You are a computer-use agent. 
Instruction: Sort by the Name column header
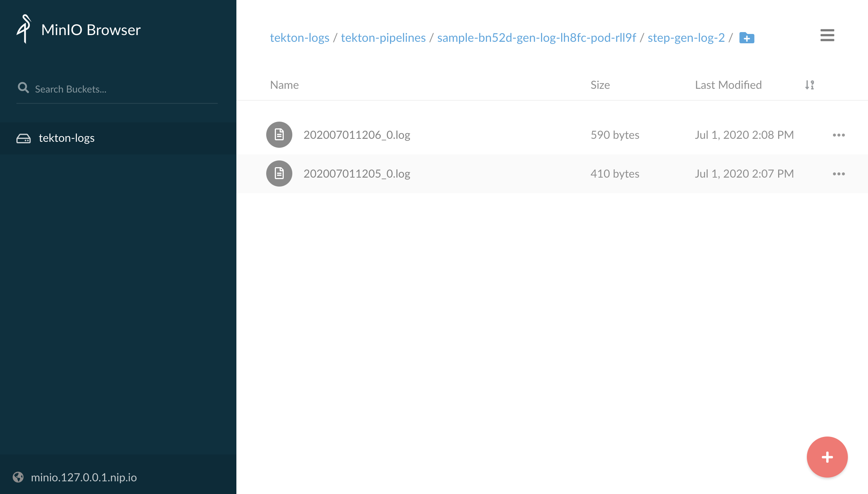[x=284, y=85]
